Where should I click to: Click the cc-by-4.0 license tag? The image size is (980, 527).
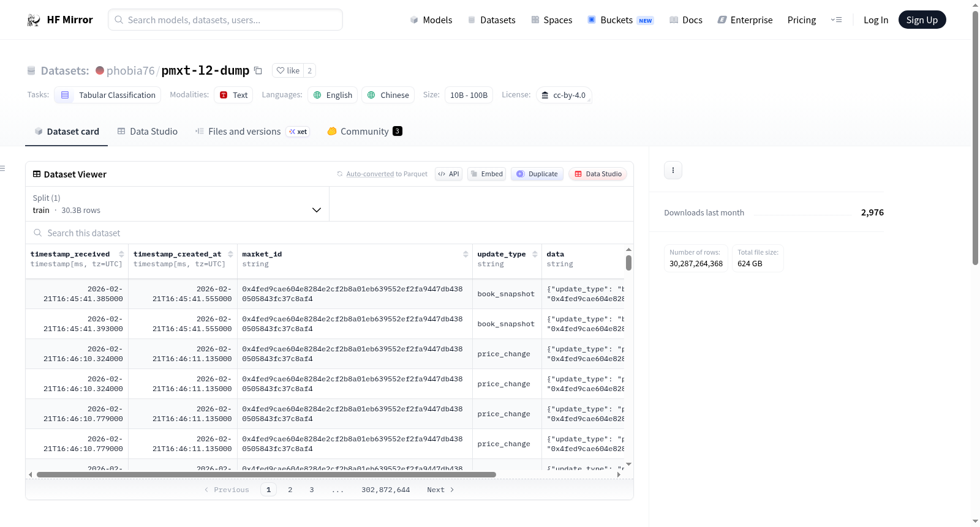(563, 95)
